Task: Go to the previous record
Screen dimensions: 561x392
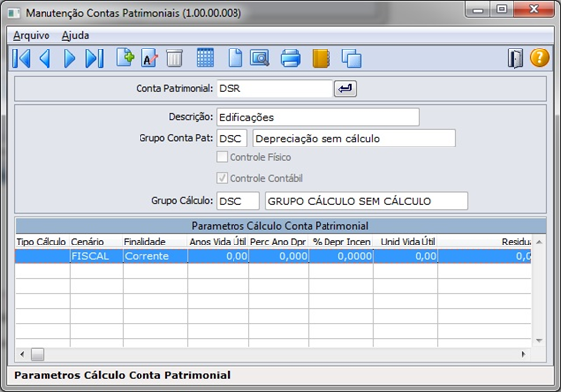Action: (46, 58)
